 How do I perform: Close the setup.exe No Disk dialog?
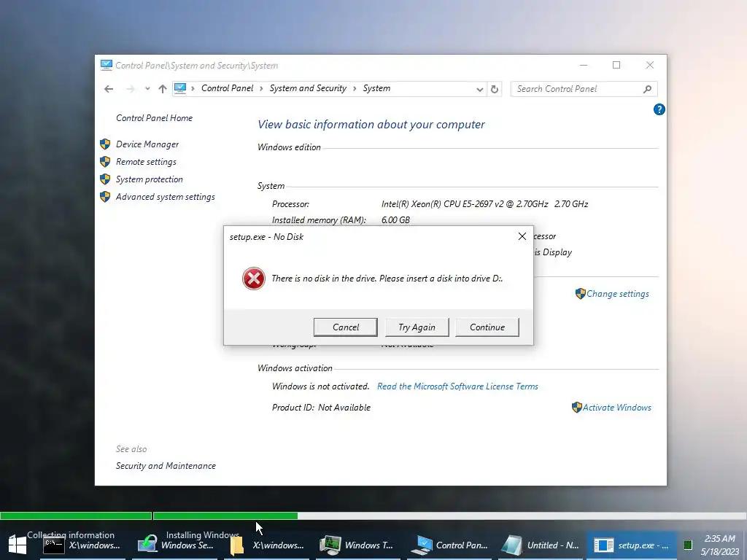click(x=522, y=236)
